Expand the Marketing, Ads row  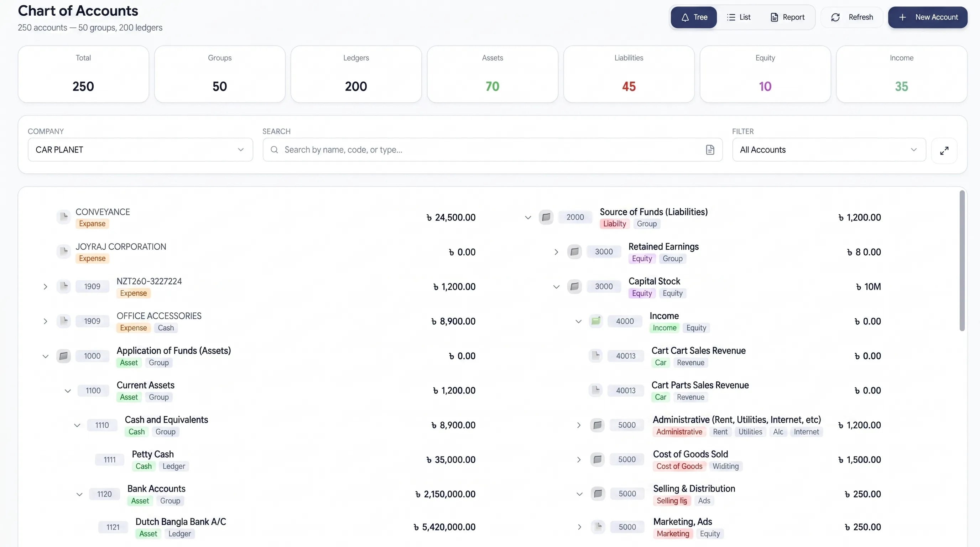[579, 527]
